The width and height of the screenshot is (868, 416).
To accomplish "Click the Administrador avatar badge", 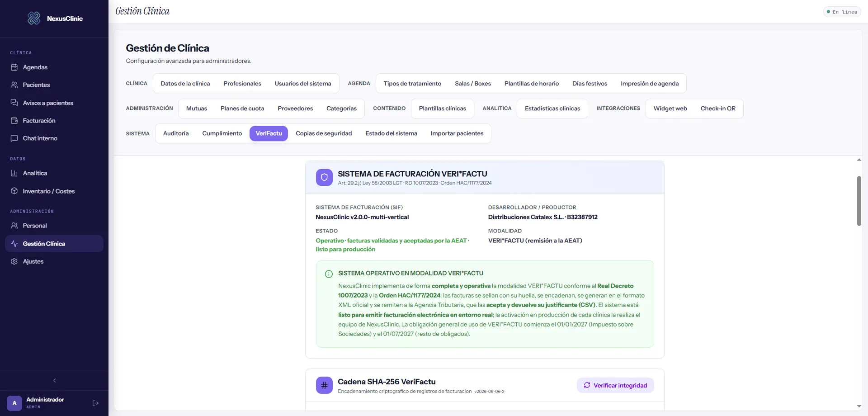I will coord(14,403).
